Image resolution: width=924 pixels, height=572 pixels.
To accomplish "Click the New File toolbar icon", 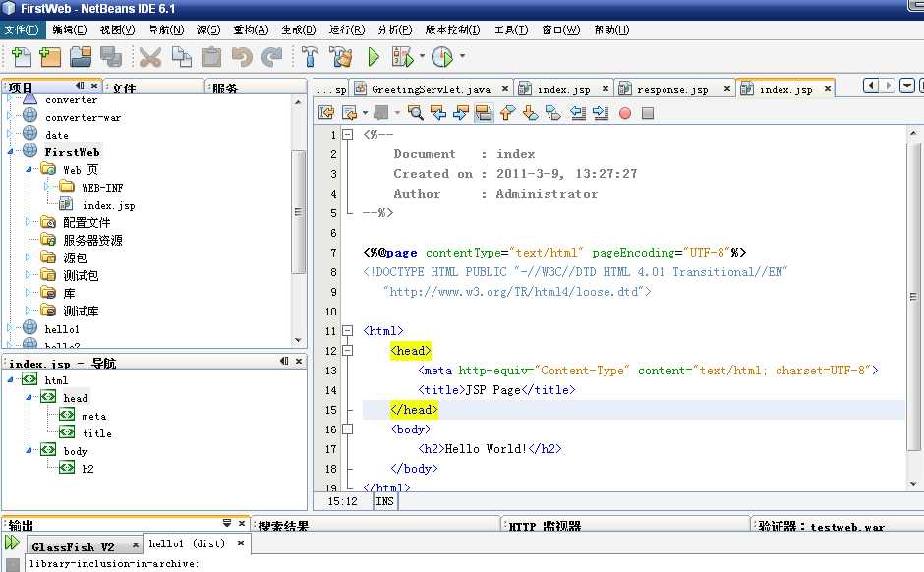I will 22,57.
